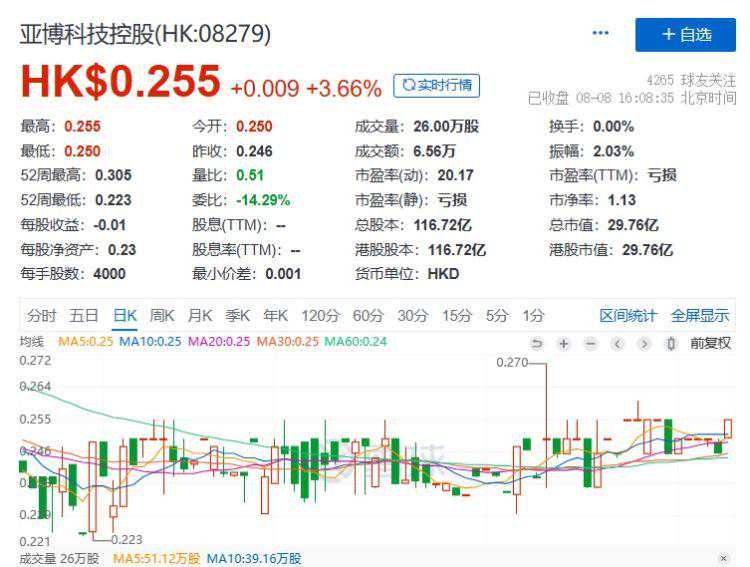
Task: Zoom in chart with plus icon
Action: coord(564,343)
